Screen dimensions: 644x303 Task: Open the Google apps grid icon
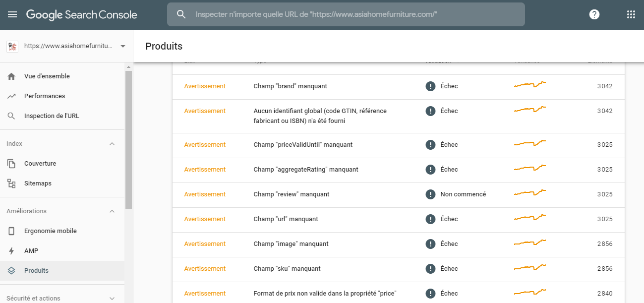click(631, 14)
